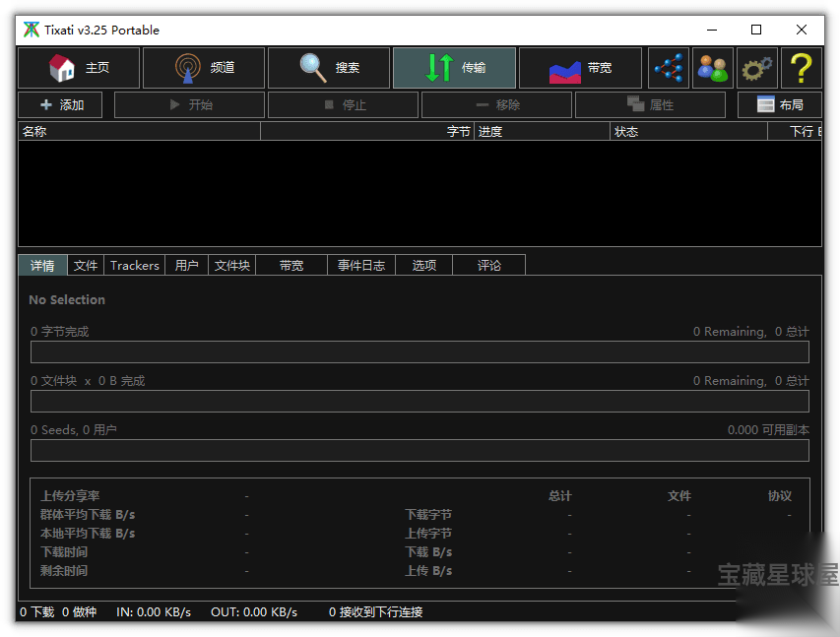Sort by the 下行 column header
Screen dimensions: 840x637
tap(795, 131)
